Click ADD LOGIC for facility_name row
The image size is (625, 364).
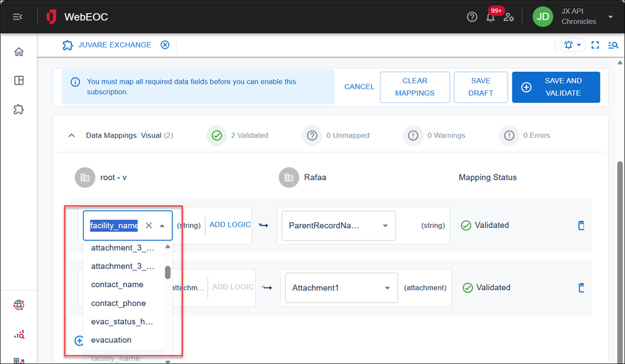[230, 225]
